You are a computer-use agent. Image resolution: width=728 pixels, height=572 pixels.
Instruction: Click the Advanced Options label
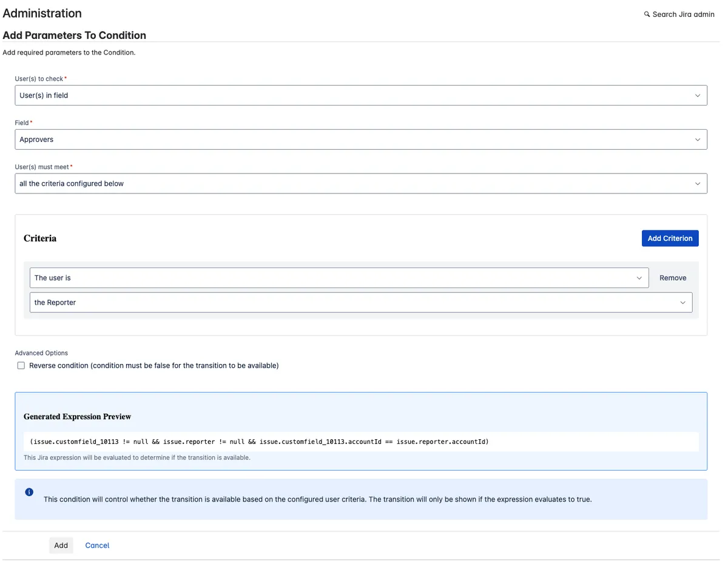pyautogui.click(x=41, y=353)
